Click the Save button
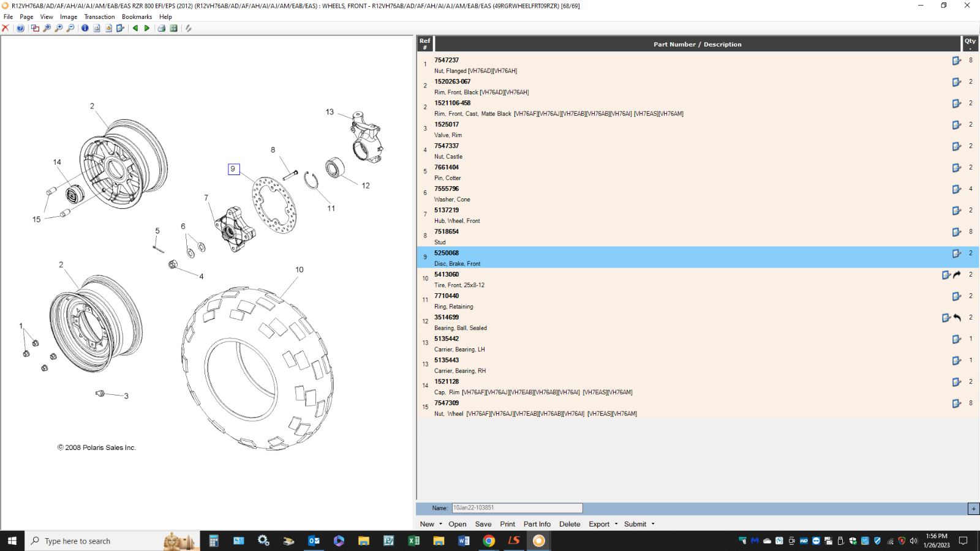This screenshot has height=551, width=980. (483, 524)
